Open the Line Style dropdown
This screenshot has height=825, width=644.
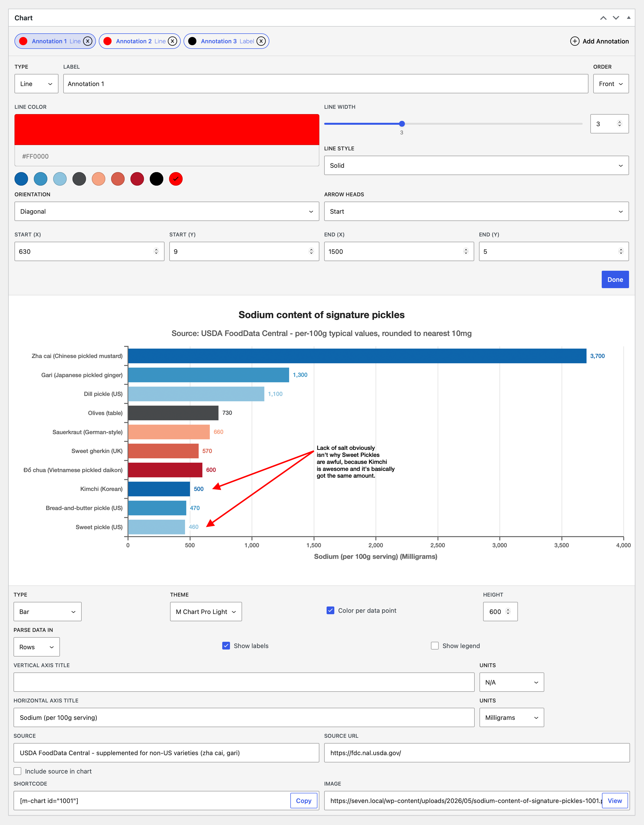coord(476,165)
